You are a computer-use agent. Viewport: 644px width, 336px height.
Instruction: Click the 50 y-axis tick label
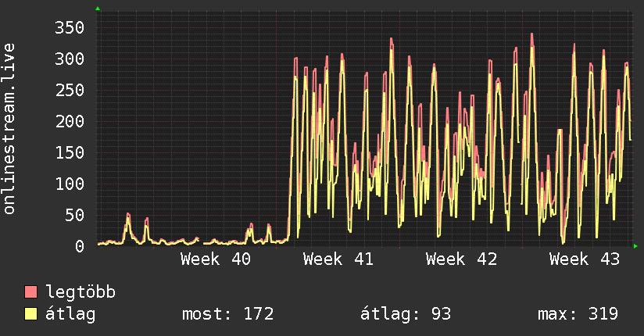[x=74, y=215]
